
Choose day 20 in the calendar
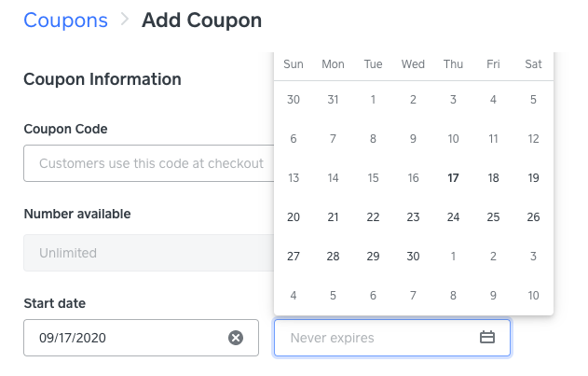pos(294,217)
